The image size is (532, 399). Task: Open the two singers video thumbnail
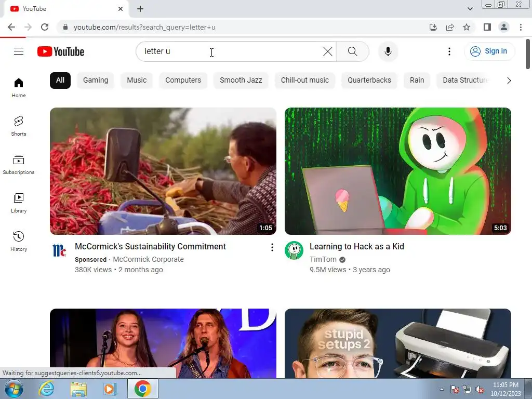(163, 343)
